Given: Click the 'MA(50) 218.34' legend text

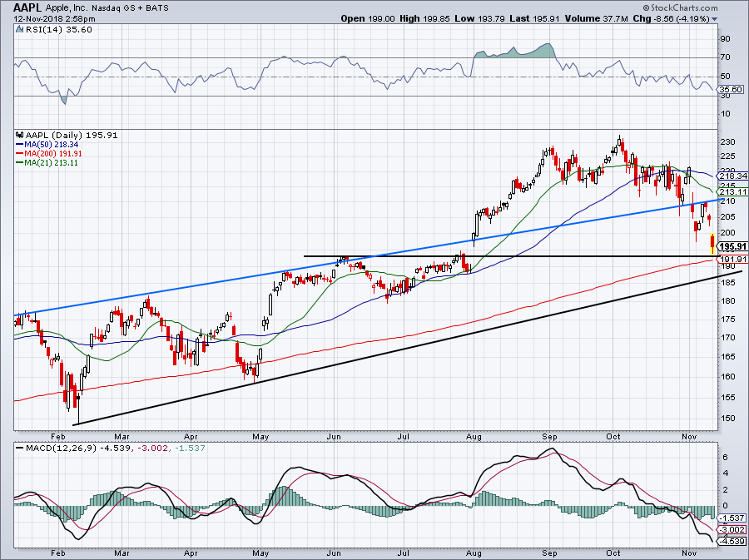Looking at the screenshot, I should 51,144.
